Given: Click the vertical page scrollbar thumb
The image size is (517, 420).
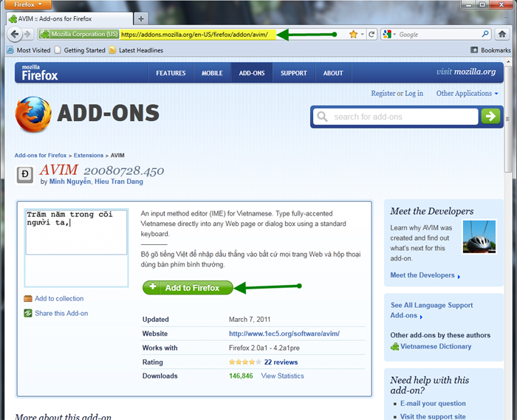Looking at the screenshot, I should [x=508, y=119].
